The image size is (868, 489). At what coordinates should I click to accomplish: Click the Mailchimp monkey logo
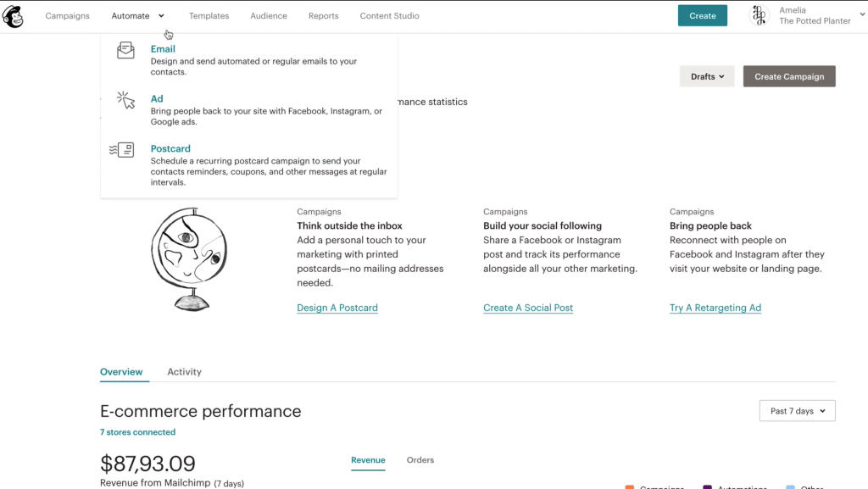pyautogui.click(x=13, y=16)
